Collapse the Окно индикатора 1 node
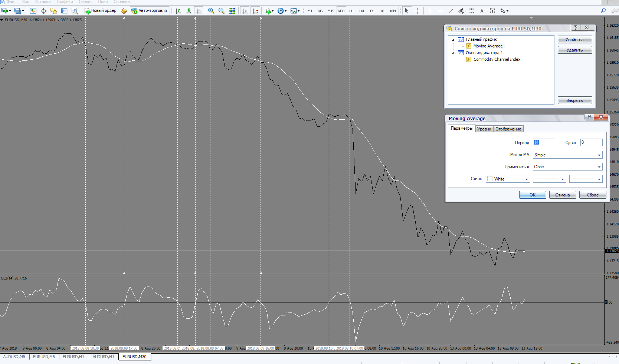This screenshot has height=364, width=619. pos(453,53)
